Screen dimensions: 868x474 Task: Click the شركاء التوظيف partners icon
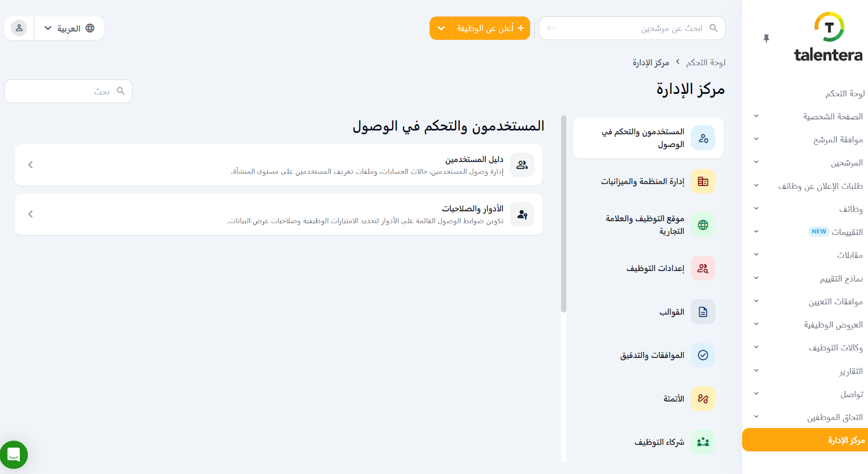tap(703, 442)
